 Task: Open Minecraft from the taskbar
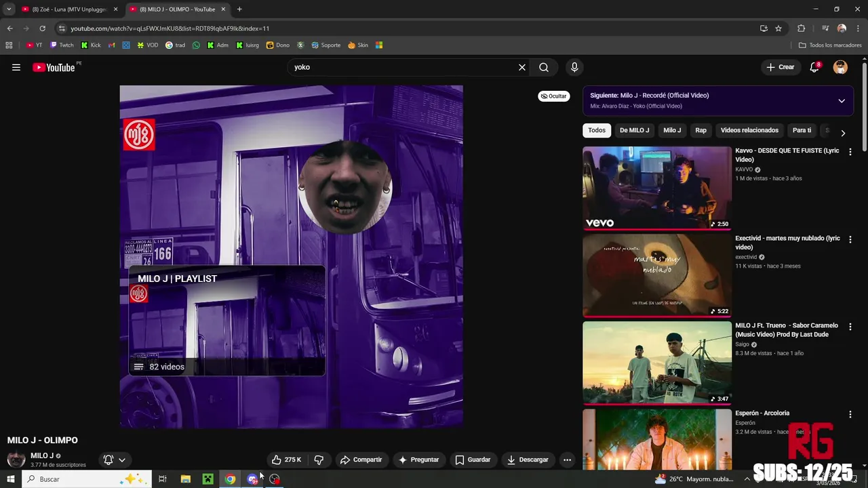tap(208, 479)
